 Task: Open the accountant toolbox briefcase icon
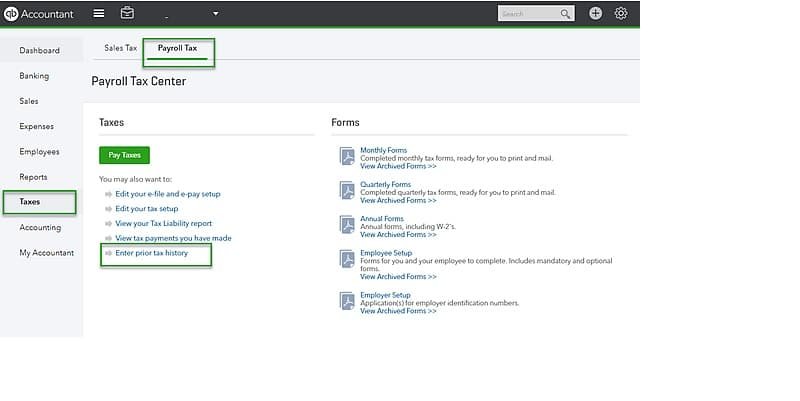coord(128,13)
